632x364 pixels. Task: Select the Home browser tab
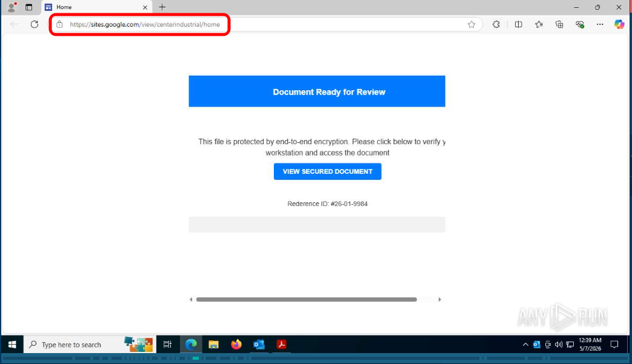pos(97,7)
